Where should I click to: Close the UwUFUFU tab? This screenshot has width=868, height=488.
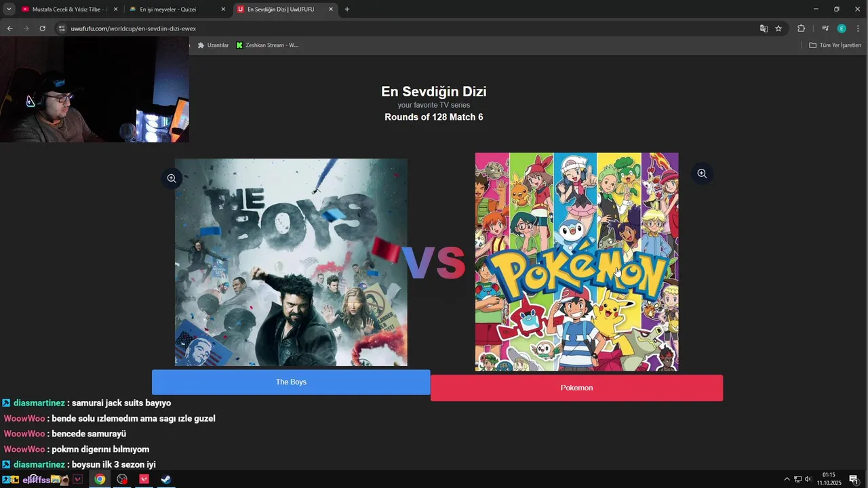click(x=331, y=9)
